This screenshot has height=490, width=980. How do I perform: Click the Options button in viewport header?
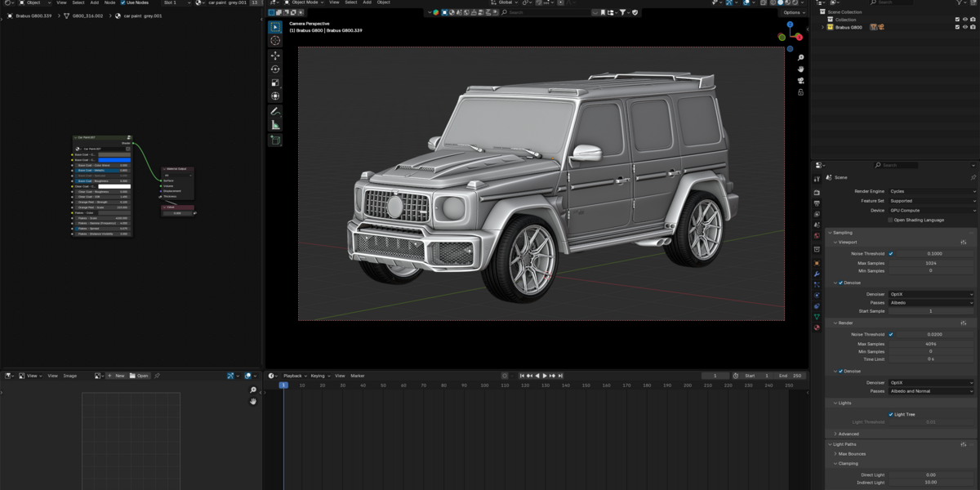[792, 12]
